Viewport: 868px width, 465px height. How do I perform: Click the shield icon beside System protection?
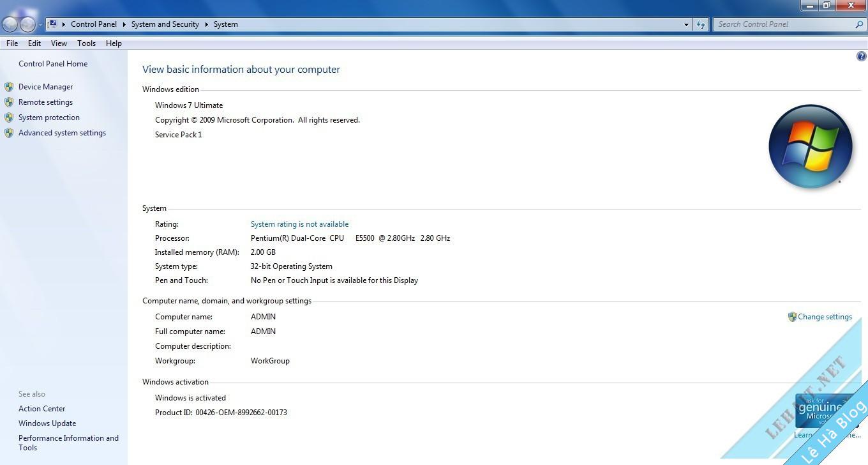pyautogui.click(x=9, y=118)
